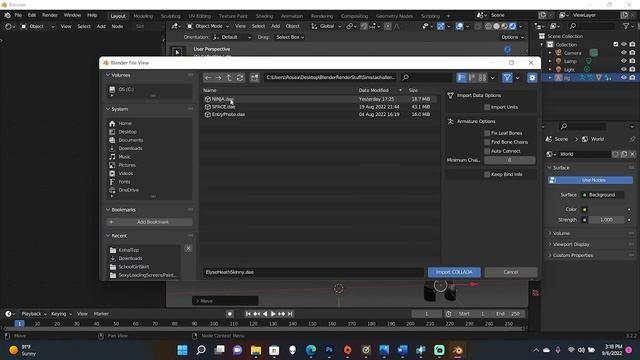This screenshot has height=360, width=640.
Task: Enable Find Bone Chains checkbox
Action: (487, 142)
